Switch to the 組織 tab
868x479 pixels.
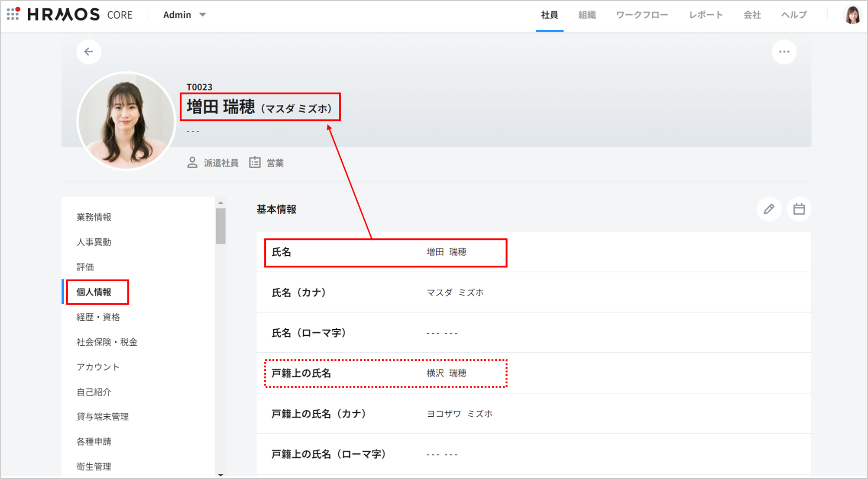pyautogui.click(x=587, y=15)
